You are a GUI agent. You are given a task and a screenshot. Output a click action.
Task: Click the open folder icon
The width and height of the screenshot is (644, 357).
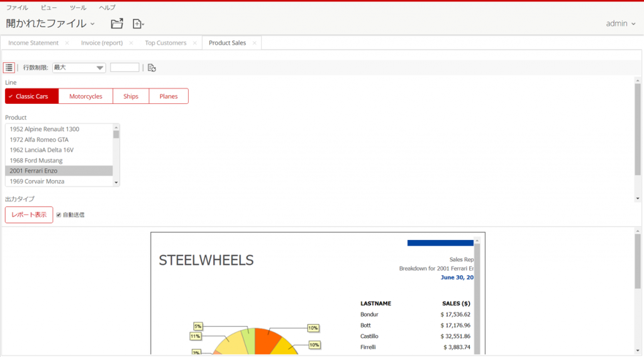(x=117, y=24)
